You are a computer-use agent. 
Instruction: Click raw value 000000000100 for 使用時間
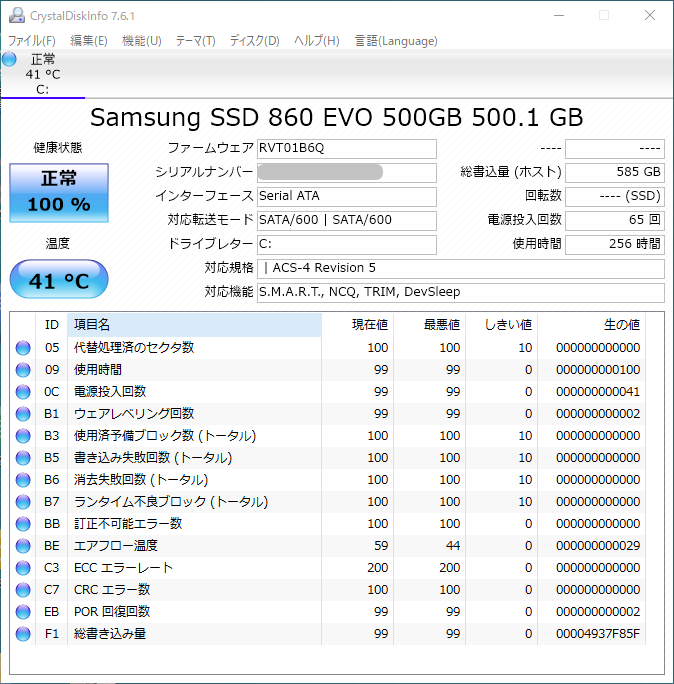click(x=598, y=370)
